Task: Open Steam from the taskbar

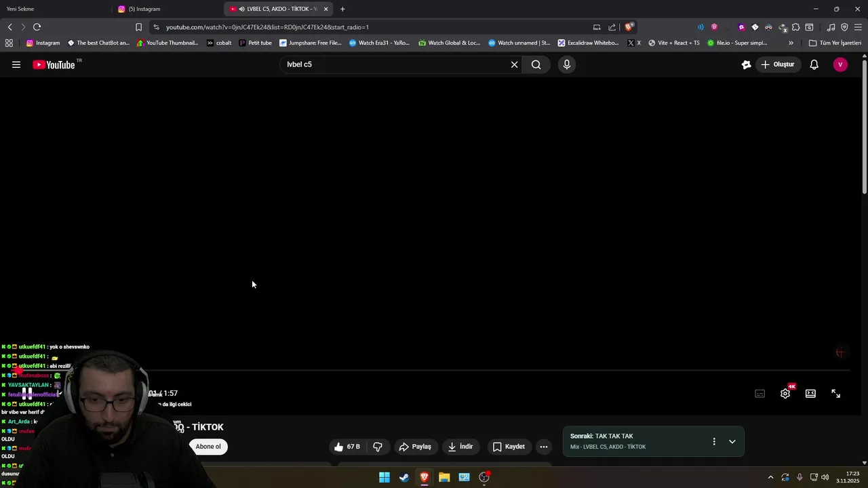Action: point(404,477)
